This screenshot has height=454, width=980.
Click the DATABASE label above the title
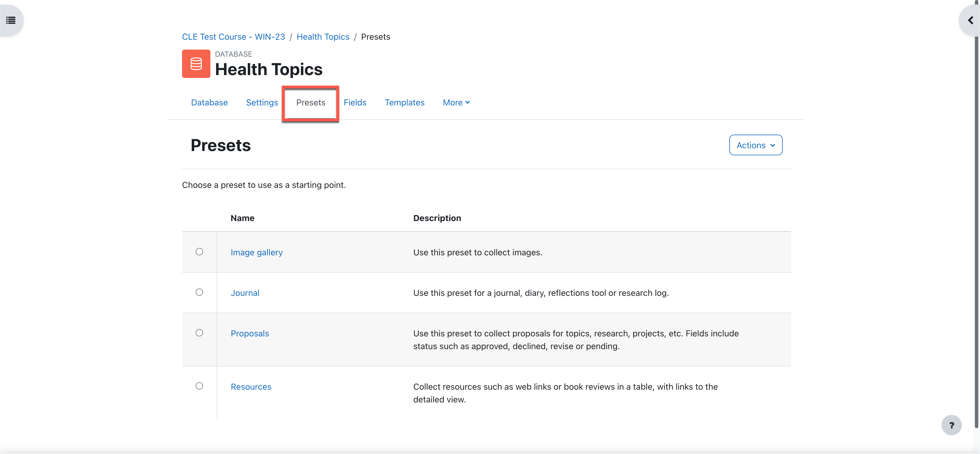[x=234, y=54]
